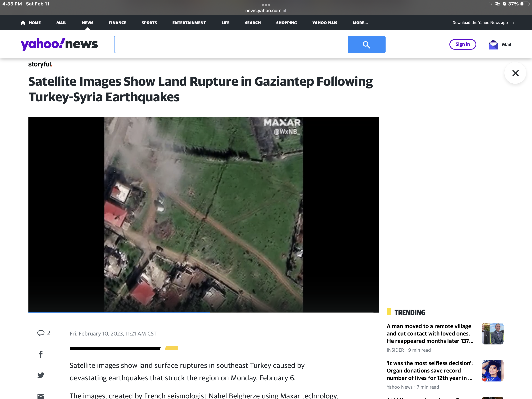This screenshot has width=532, height=399.
Task: Open YAHOO PLUS in the navigation
Action: click(x=325, y=23)
